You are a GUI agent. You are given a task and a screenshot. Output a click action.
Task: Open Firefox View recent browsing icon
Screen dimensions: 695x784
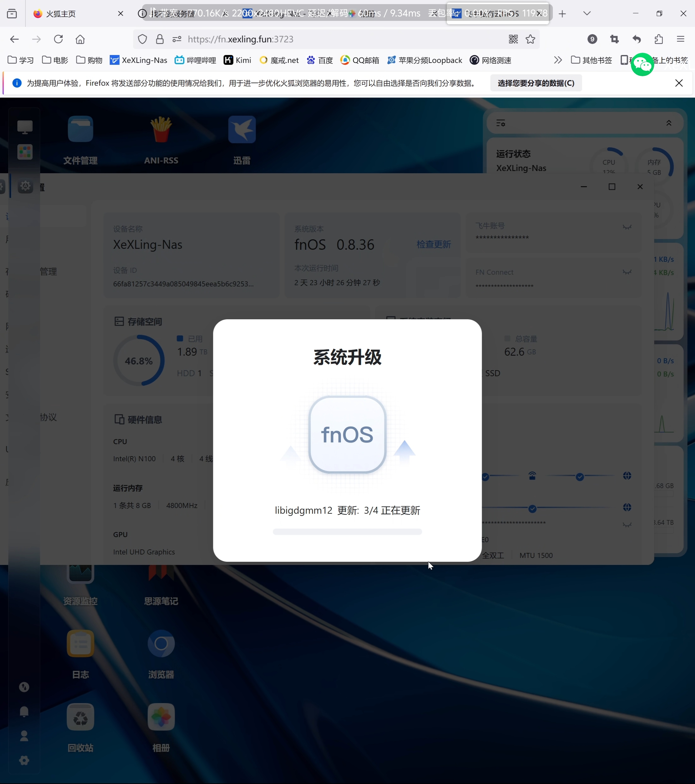click(12, 14)
